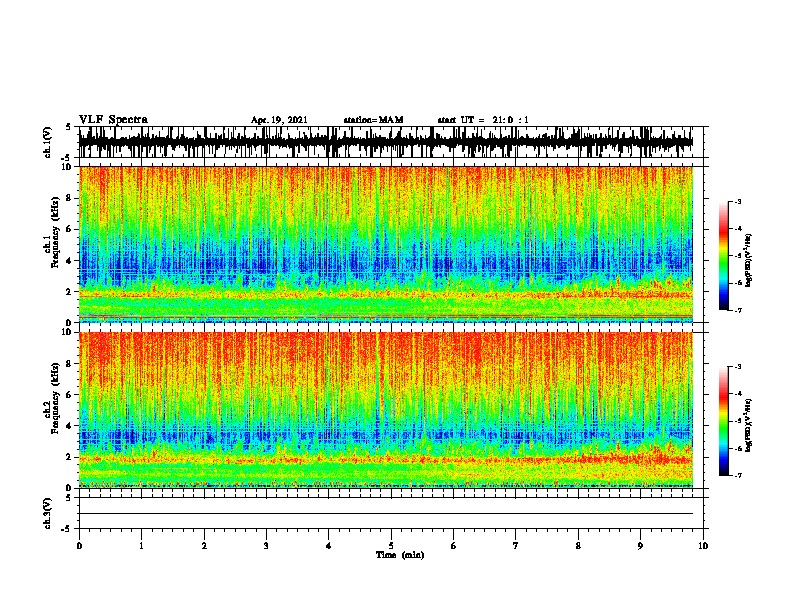
Task: Click the "start UT = 21:0 :1" text
Action: (483, 120)
